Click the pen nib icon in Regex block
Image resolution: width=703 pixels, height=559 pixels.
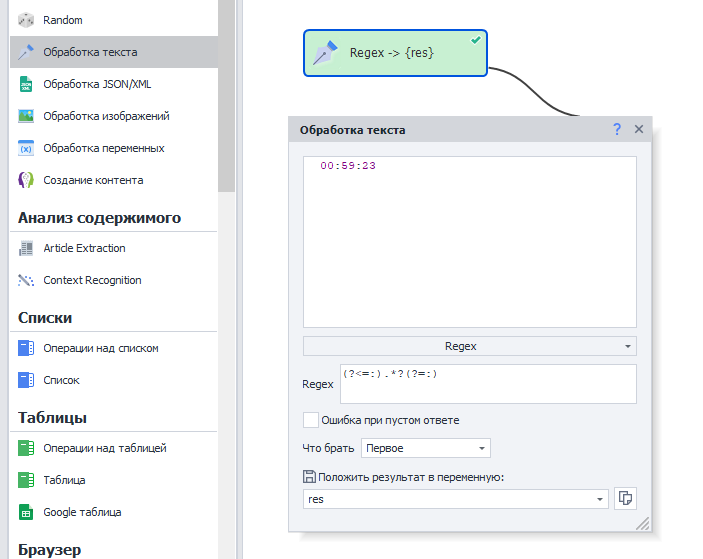(325, 53)
